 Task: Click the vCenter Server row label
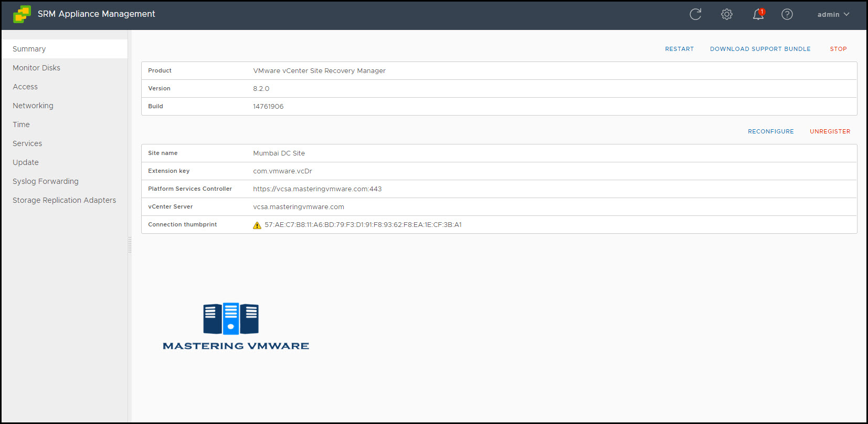click(170, 206)
